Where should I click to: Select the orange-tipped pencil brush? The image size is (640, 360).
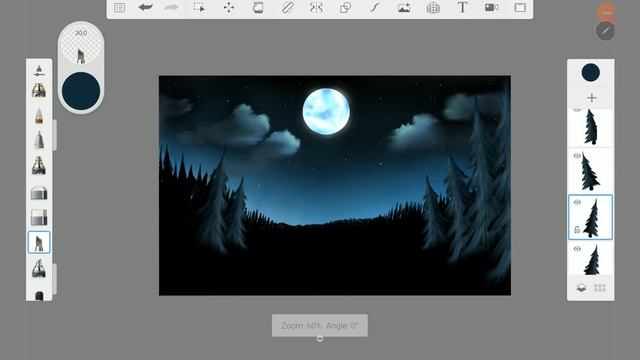pyautogui.click(x=39, y=116)
